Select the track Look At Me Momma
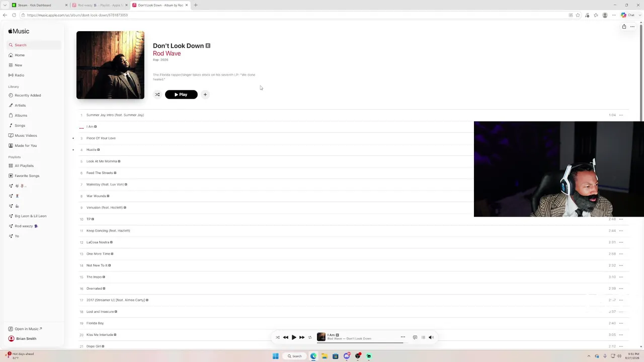The height and width of the screenshot is (362, 644). pos(102,161)
